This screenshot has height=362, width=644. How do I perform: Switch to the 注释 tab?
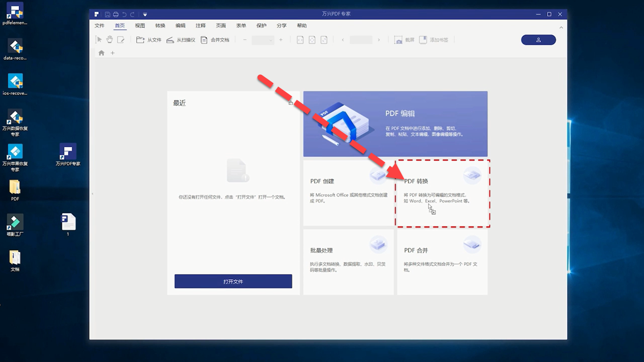coord(201,25)
